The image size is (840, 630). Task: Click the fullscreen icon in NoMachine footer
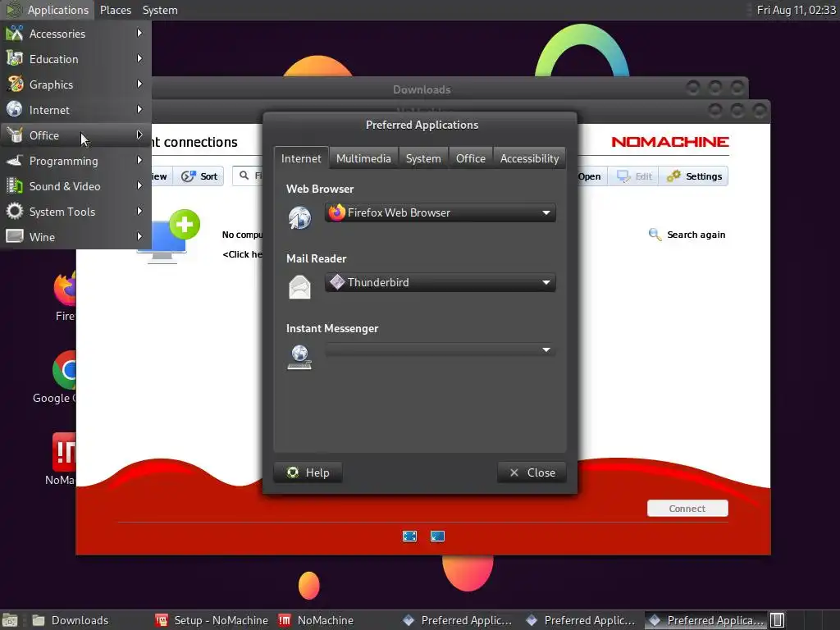(x=410, y=536)
